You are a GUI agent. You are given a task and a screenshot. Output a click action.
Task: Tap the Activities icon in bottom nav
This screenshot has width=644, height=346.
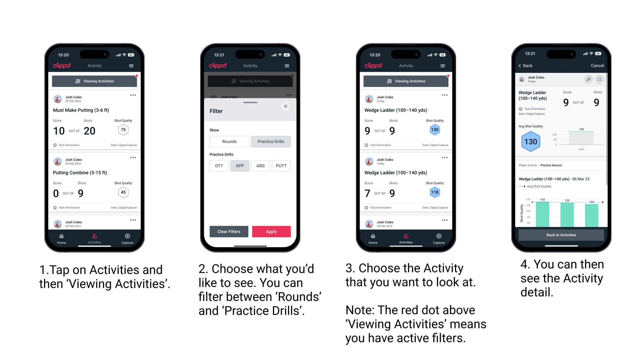pos(95,237)
